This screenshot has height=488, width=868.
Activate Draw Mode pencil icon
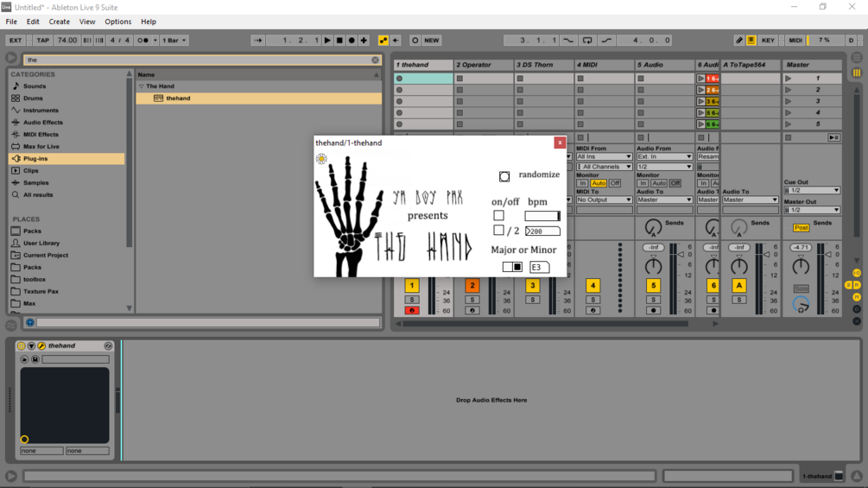click(x=739, y=41)
